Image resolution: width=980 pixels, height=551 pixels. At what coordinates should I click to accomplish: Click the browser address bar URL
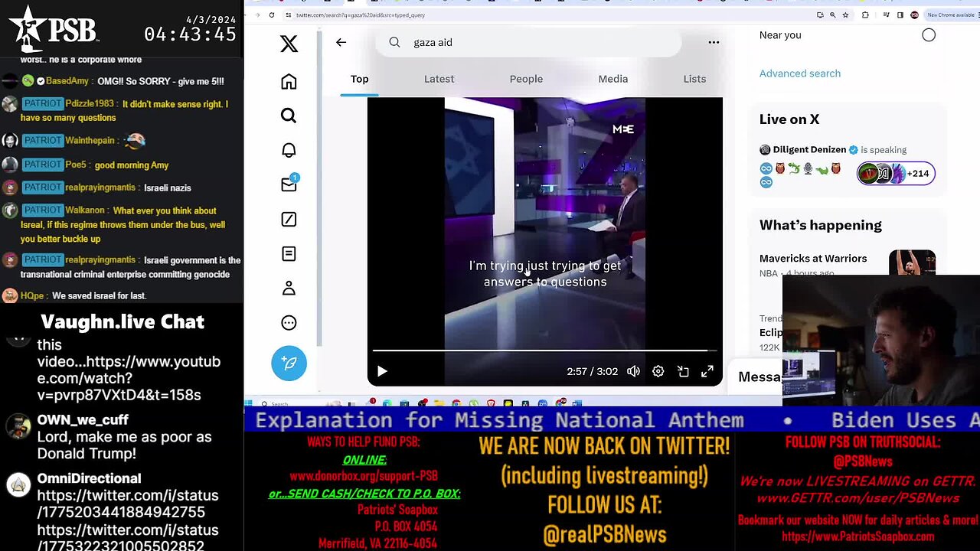click(361, 15)
